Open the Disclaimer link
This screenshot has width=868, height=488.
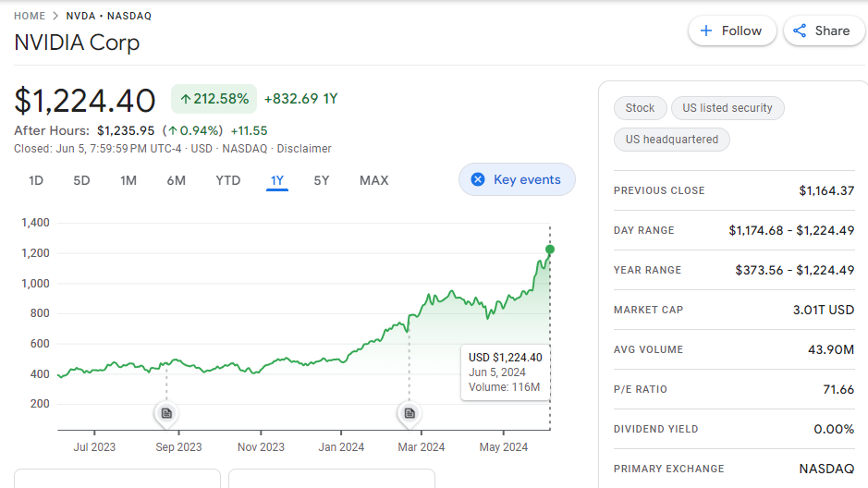pyautogui.click(x=304, y=148)
